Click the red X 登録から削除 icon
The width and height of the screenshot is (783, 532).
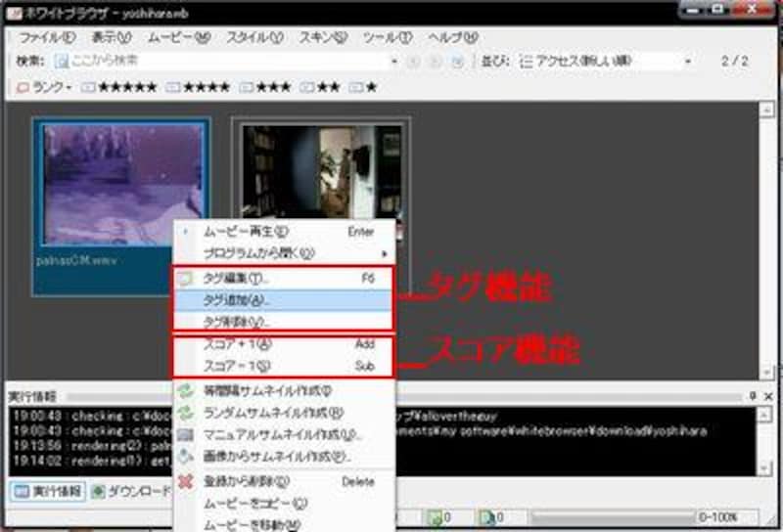coord(185,481)
